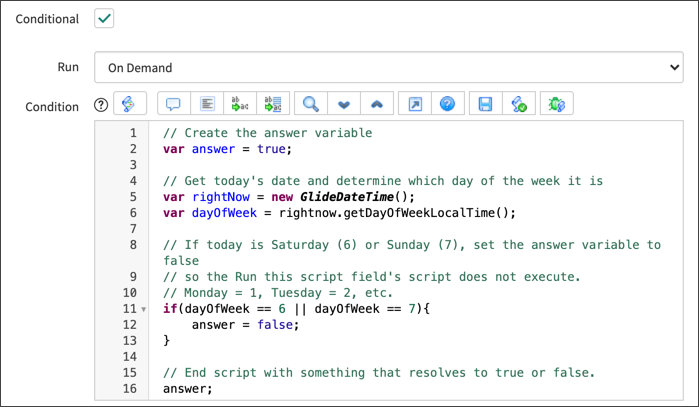Viewport: 699px width, 407px height.
Task: Click the syntax check script icon
Action: click(x=518, y=104)
